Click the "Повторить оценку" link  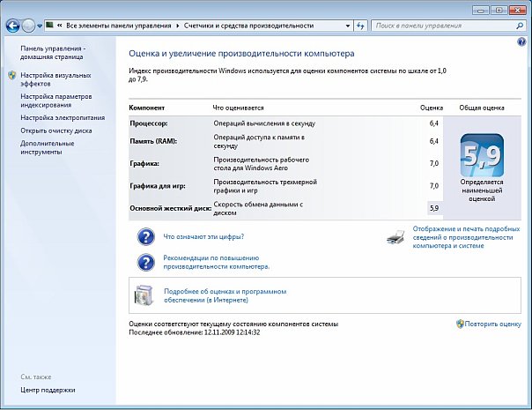(x=493, y=324)
